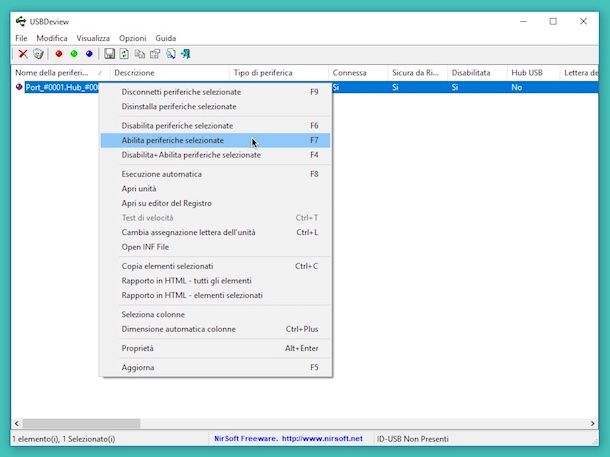Minimize the USBDeview window
Screen dimensions: 610x457
click(x=523, y=21)
